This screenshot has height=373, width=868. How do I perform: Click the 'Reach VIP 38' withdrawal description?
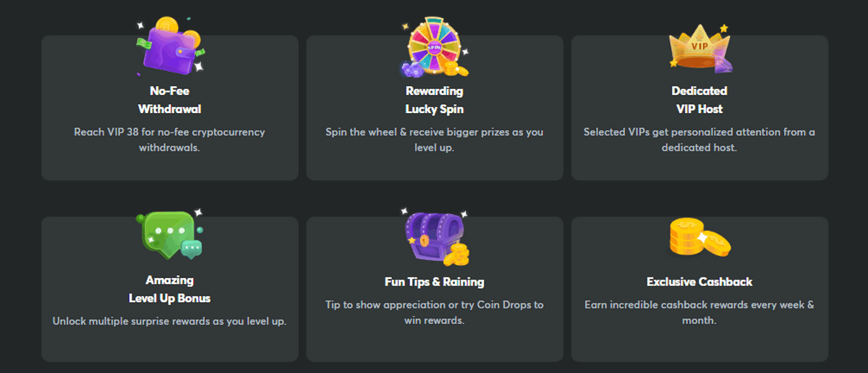tap(169, 140)
